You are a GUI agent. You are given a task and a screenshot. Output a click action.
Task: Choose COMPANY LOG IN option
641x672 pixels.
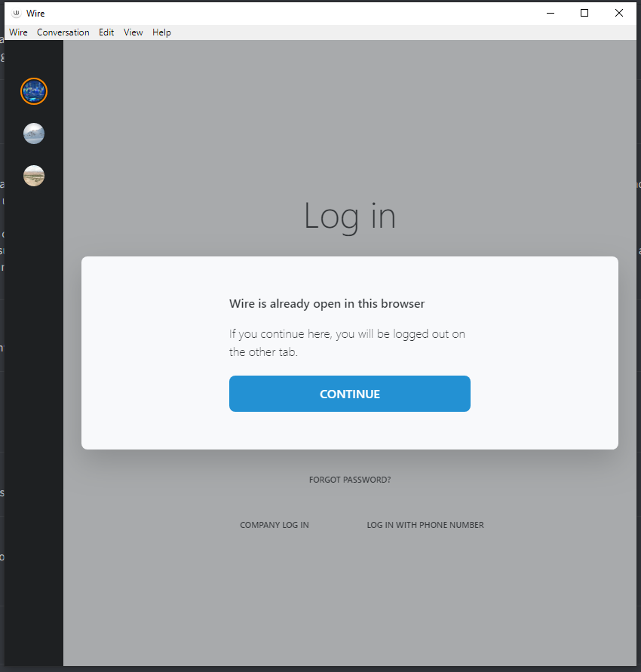coord(274,525)
